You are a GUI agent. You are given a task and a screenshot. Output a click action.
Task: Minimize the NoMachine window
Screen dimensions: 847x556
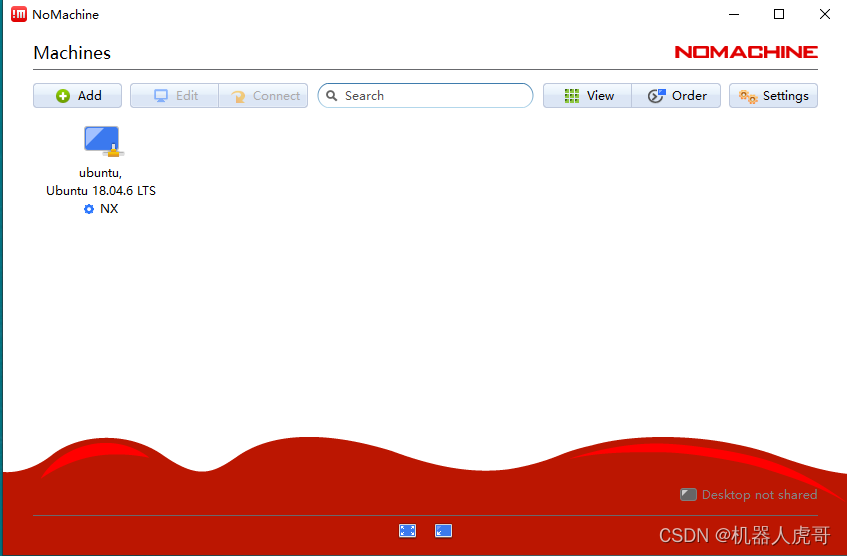pyautogui.click(x=734, y=14)
